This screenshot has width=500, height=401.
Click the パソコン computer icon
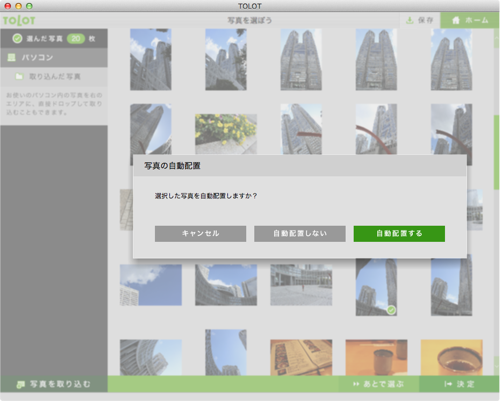click(11, 58)
